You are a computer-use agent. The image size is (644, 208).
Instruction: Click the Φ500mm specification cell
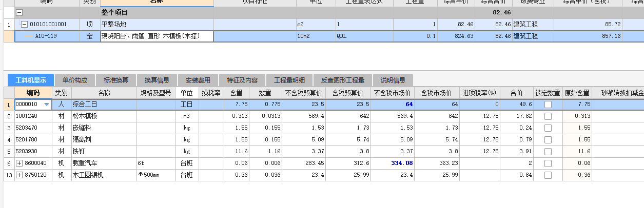(x=155, y=175)
